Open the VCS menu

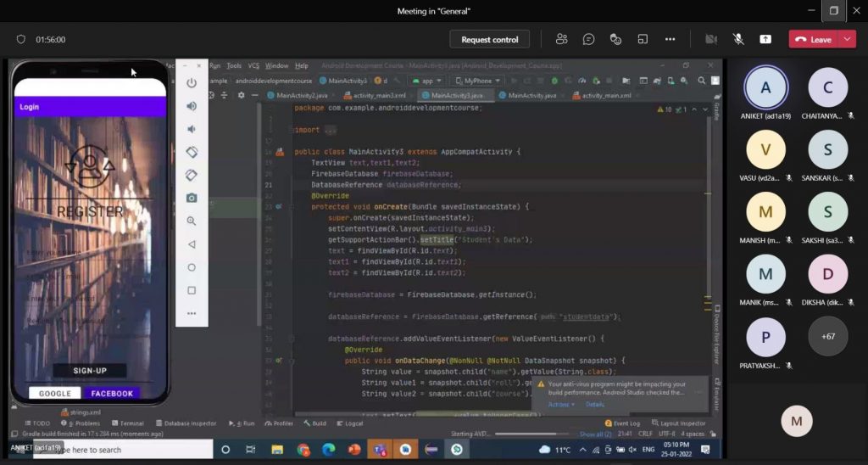click(x=253, y=65)
